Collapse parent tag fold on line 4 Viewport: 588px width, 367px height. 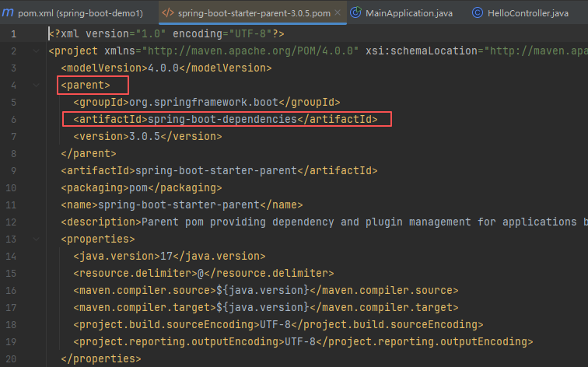pos(36,85)
